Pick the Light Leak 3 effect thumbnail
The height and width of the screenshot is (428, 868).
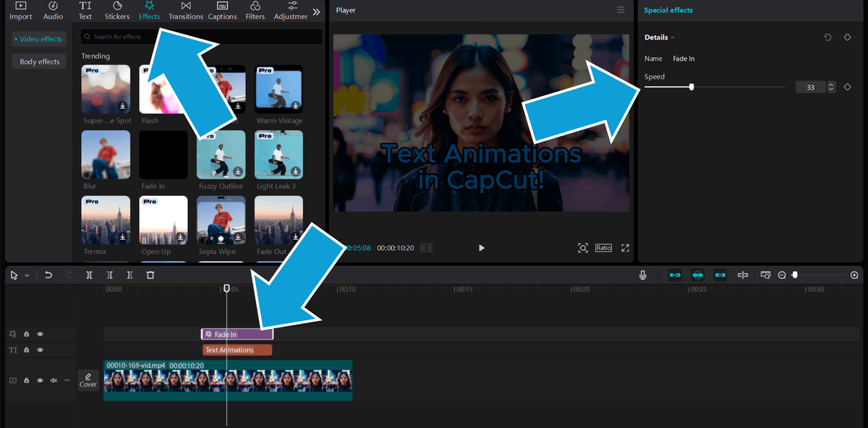coord(279,154)
